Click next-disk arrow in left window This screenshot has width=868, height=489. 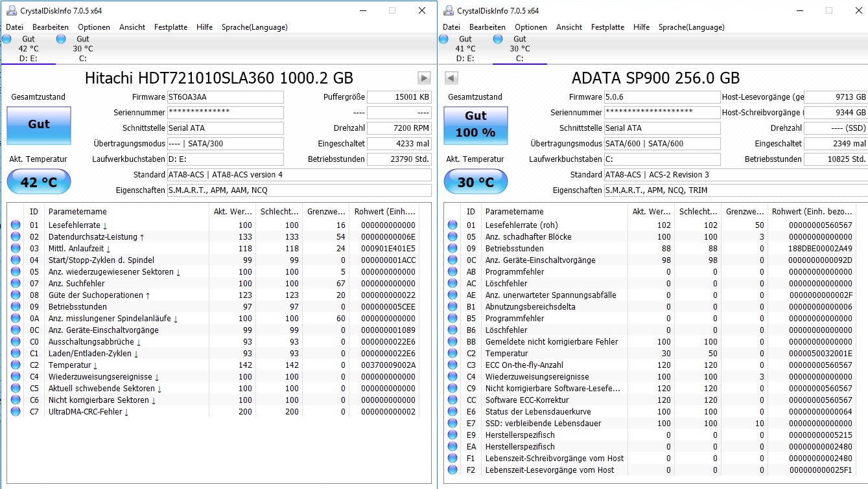(424, 78)
